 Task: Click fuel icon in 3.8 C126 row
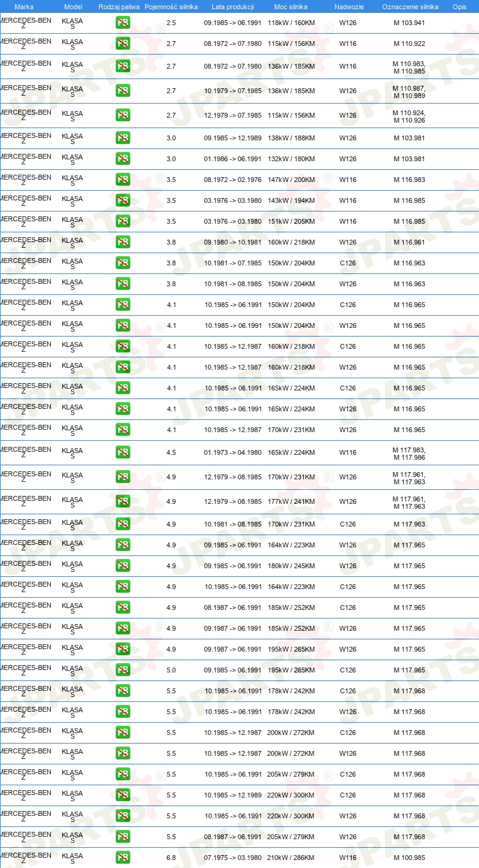click(123, 263)
